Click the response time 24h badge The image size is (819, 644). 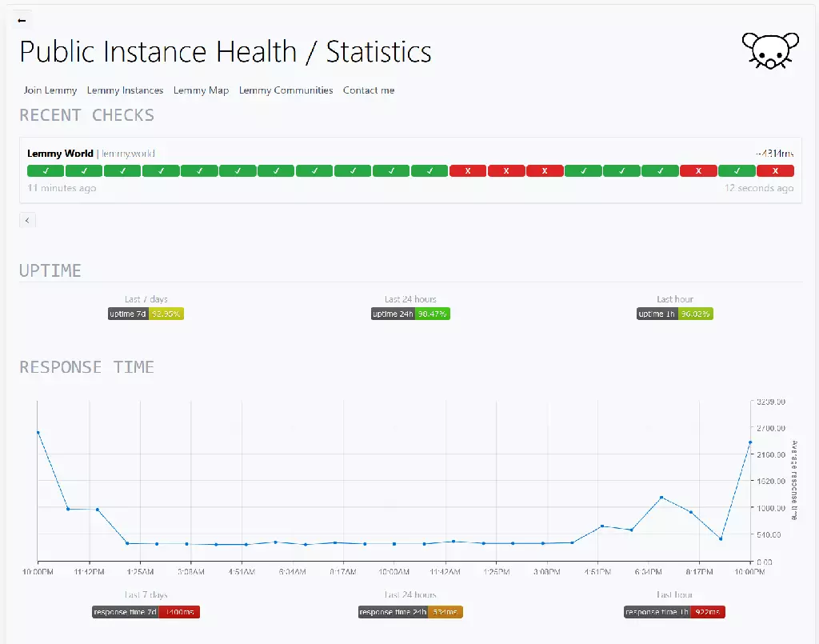coord(410,612)
